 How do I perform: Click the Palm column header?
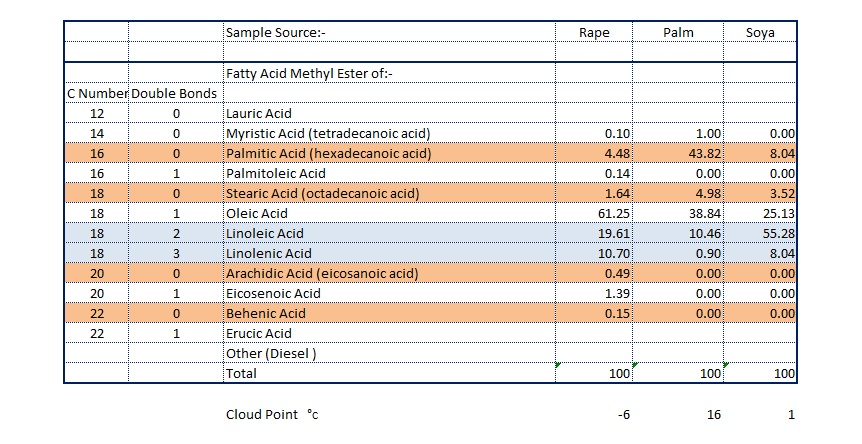[x=678, y=33]
